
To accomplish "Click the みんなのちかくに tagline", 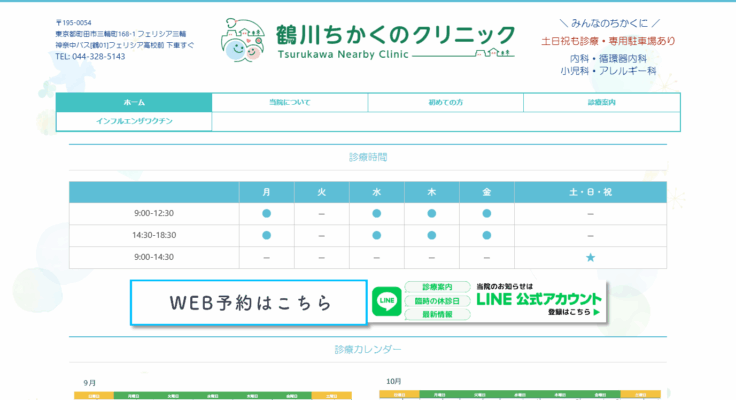I will pos(609,23).
